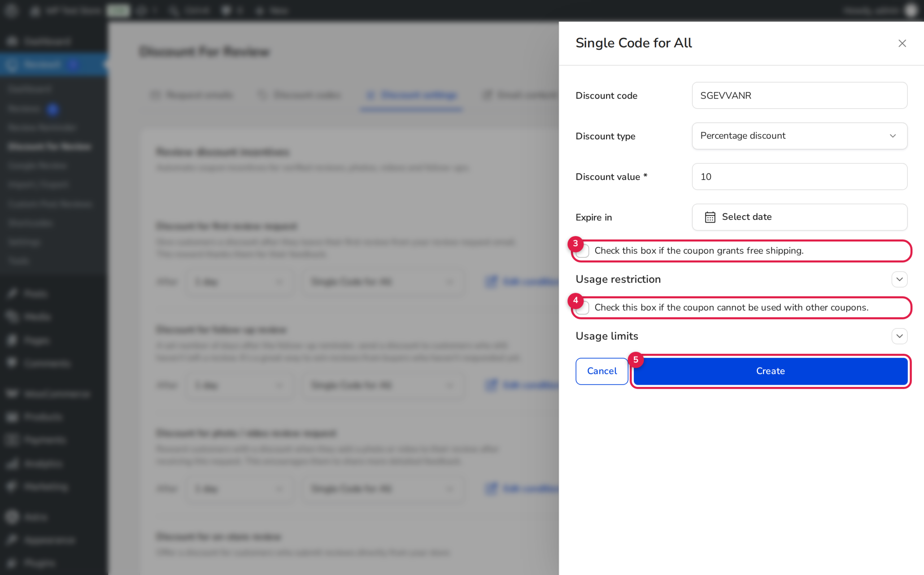Open the Discount type dropdown
The width and height of the screenshot is (924, 575).
[x=799, y=136]
